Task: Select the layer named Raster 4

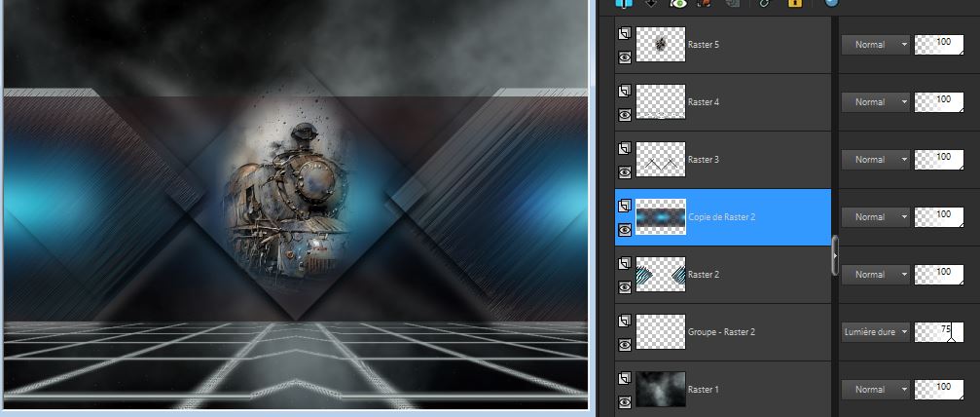Action: (x=703, y=102)
